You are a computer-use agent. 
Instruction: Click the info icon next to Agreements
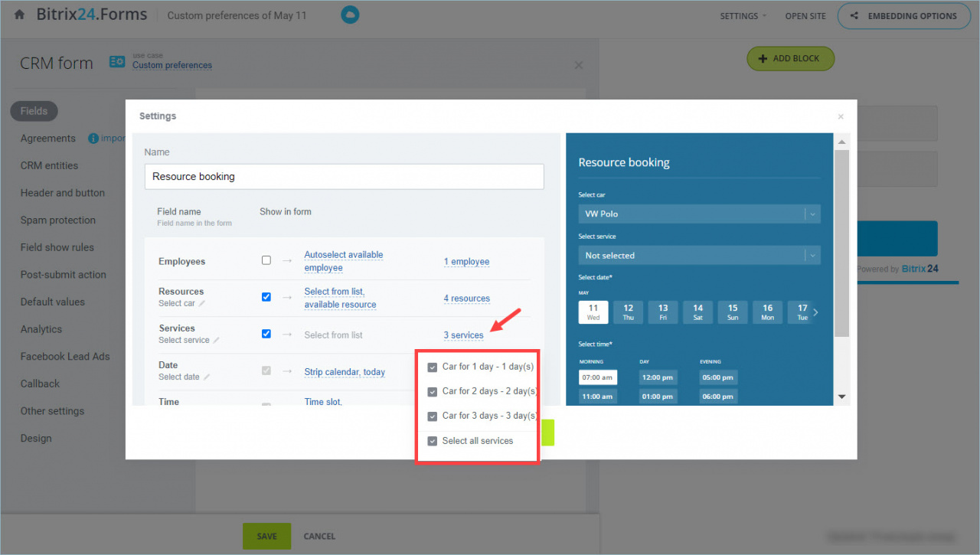(93, 139)
